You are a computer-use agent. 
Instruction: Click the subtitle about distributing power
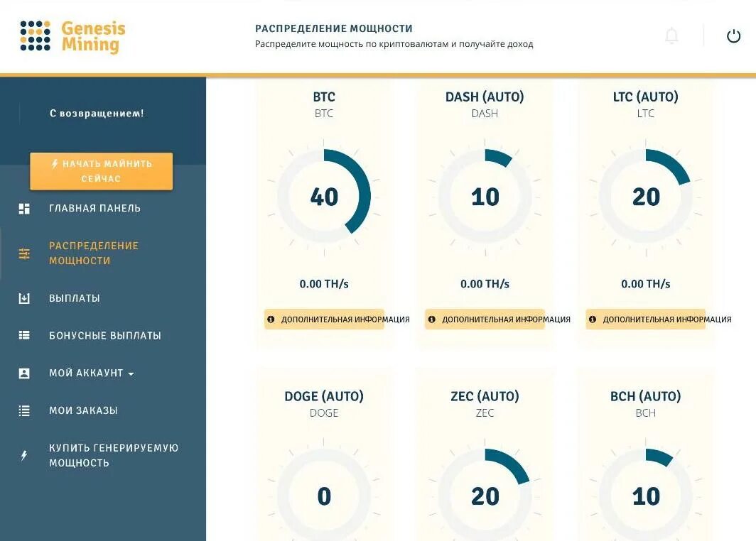click(x=394, y=44)
